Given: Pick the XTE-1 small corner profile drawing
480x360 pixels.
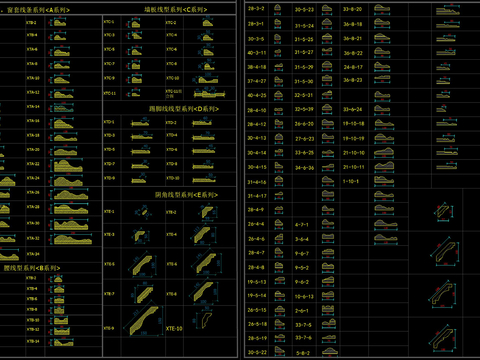Looking at the screenshot, I should tap(142, 211).
